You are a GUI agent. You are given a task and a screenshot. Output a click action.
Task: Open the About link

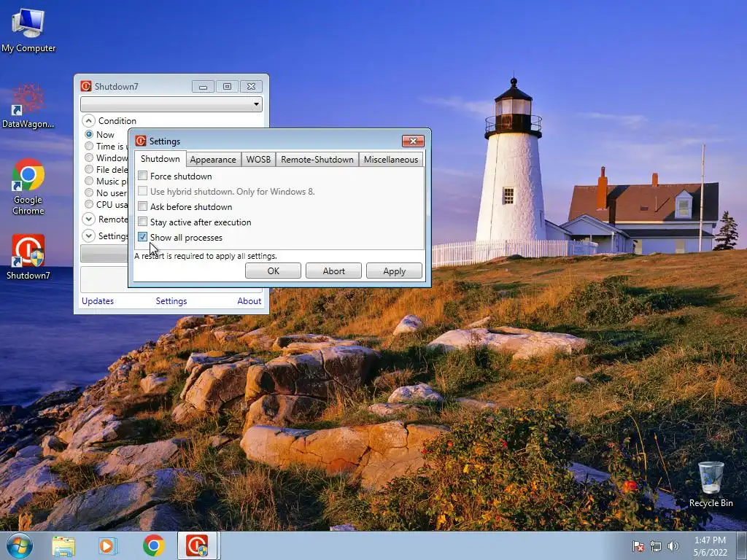(x=249, y=301)
